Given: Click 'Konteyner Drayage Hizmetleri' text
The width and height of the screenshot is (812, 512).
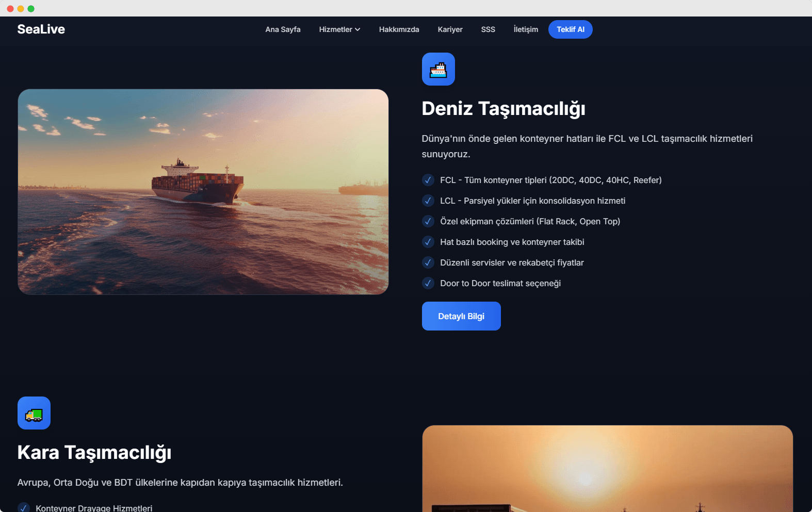Looking at the screenshot, I should click(94, 508).
